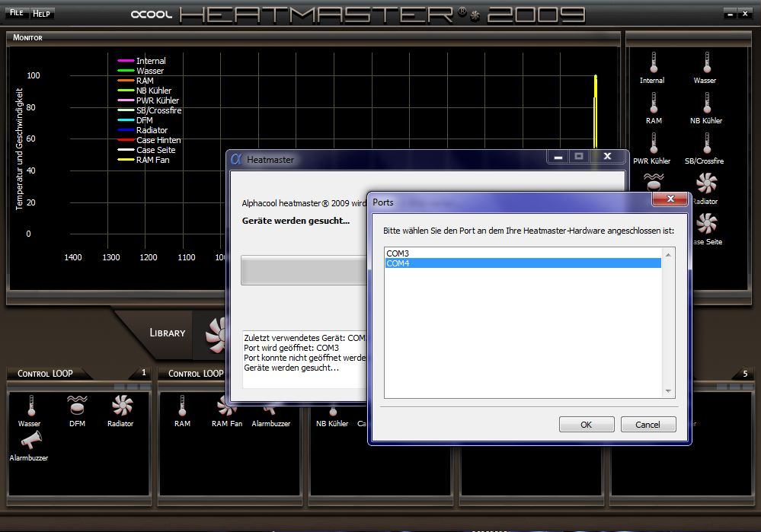Open the File menu
761x532 pixels.
(x=17, y=13)
